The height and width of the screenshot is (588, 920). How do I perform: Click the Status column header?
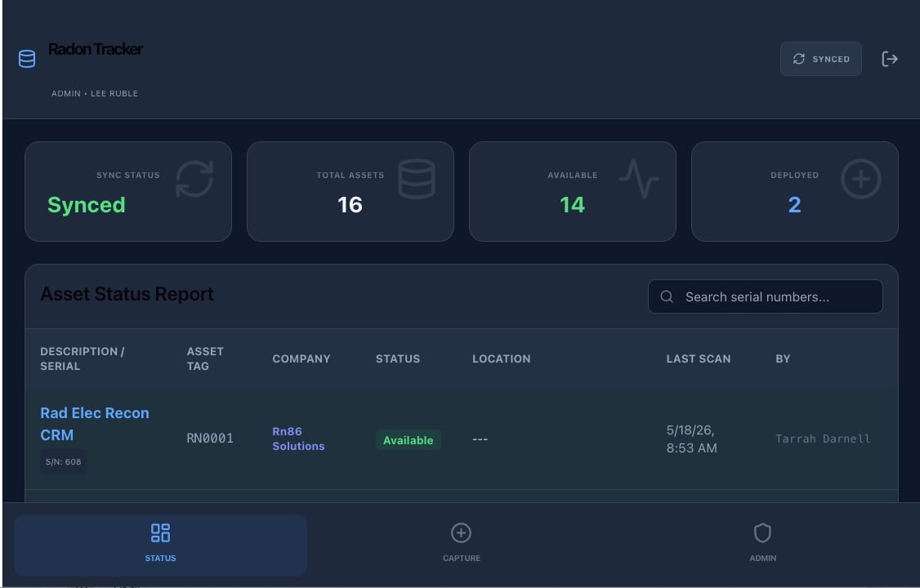pyautogui.click(x=398, y=359)
